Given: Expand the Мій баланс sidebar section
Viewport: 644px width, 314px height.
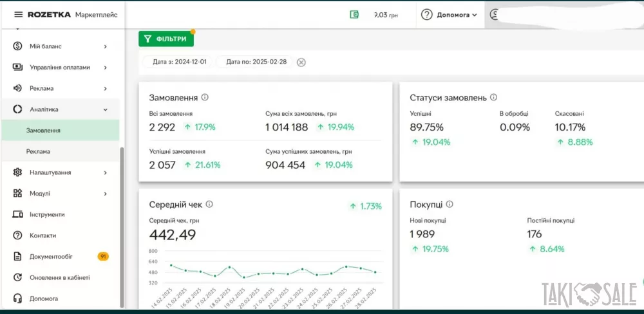Looking at the screenshot, I should 105,46.
